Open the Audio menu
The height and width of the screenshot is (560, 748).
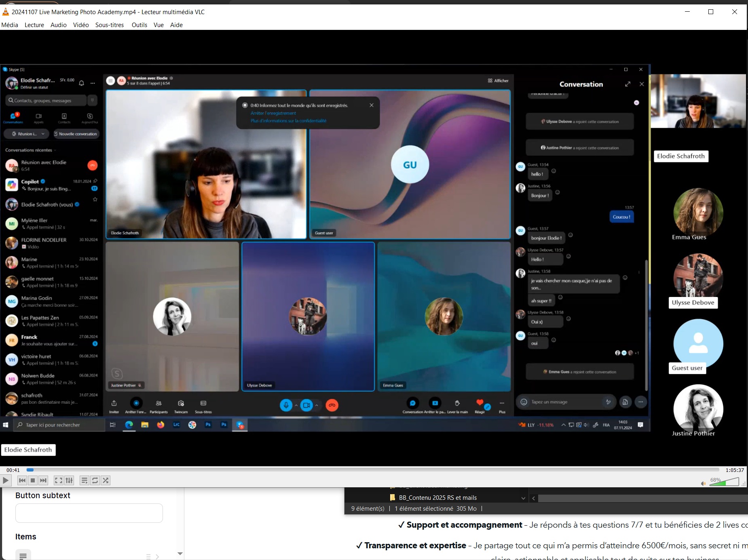[x=59, y=25]
